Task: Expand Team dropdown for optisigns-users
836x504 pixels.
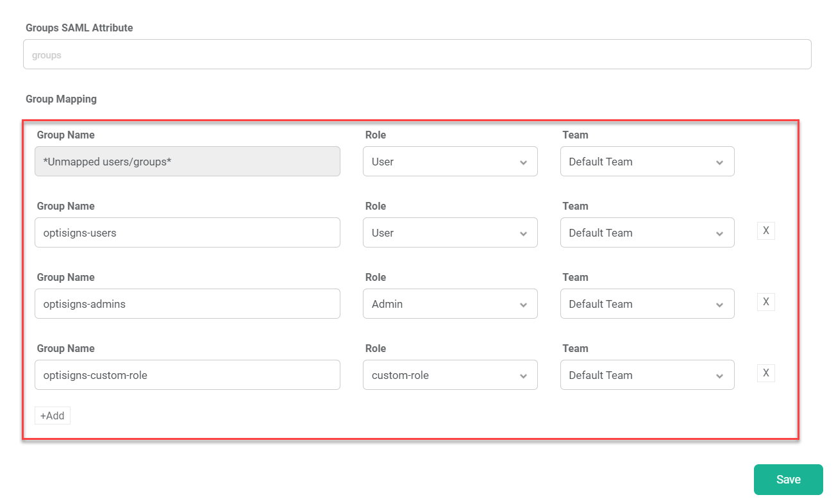Action: [647, 233]
